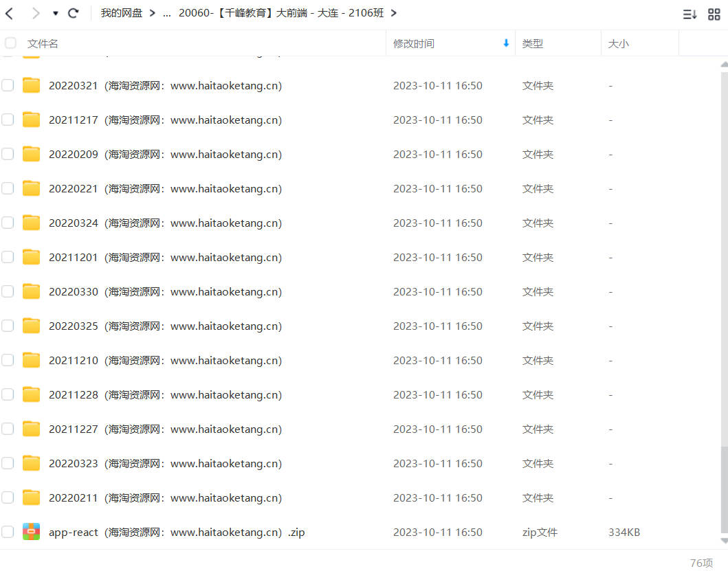The image size is (728, 571).
Task: Switch to grid thumbnail view
Action: tap(714, 14)
